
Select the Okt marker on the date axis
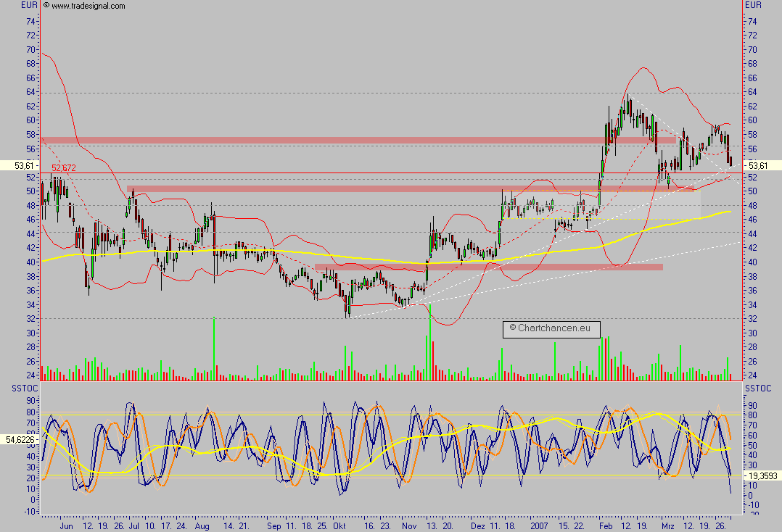pos(340,524)
